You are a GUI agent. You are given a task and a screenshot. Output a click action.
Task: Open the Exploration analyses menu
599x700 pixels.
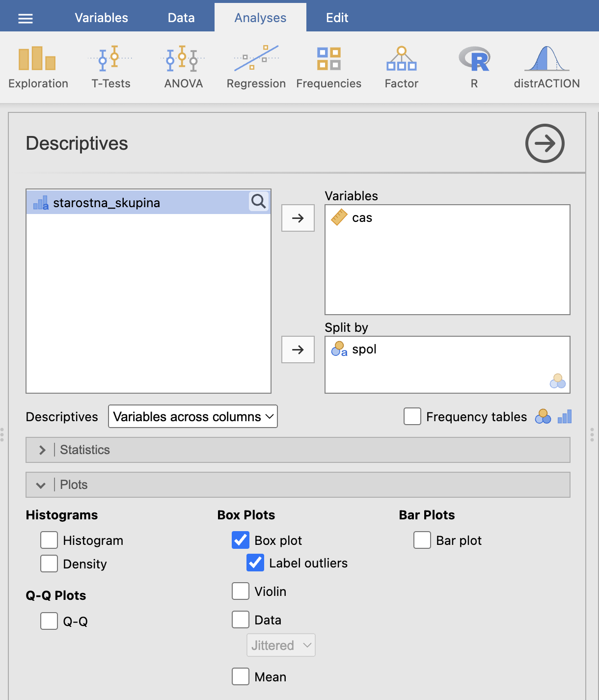[x=38, y=67]
